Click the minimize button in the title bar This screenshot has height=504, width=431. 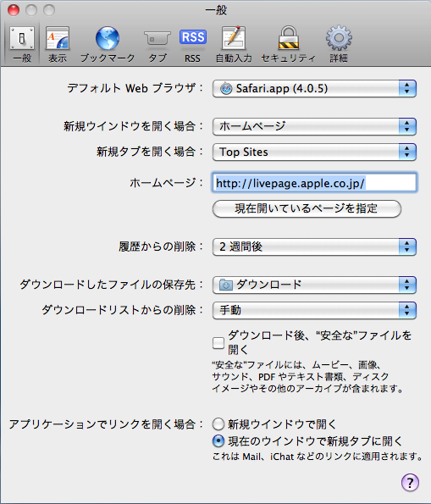point(31,10)
